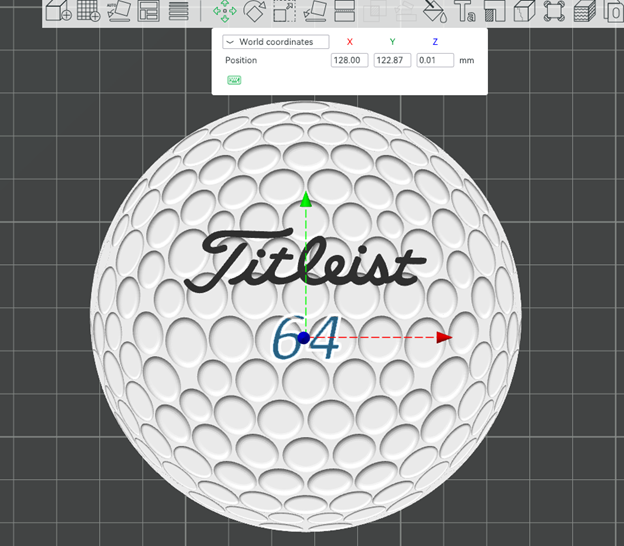Select the four-corner frame toolbar icon
624x546 pixels.
pos(554,11)
